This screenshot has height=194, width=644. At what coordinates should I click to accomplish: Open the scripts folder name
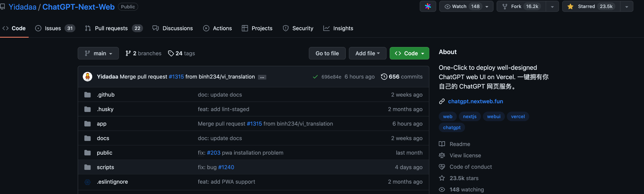coord(105,167)
